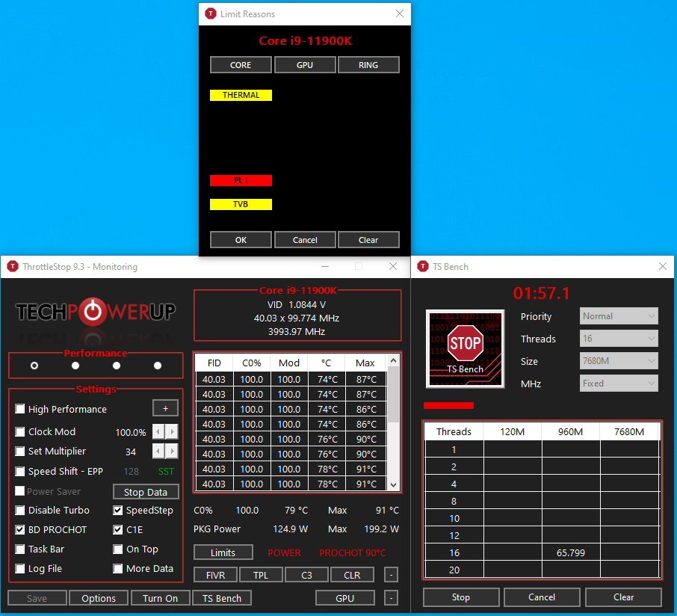Open ThrottleStop Options
The height and width of the screenshot is (616, 677).
pyautogui.click(x=99, y=598)
